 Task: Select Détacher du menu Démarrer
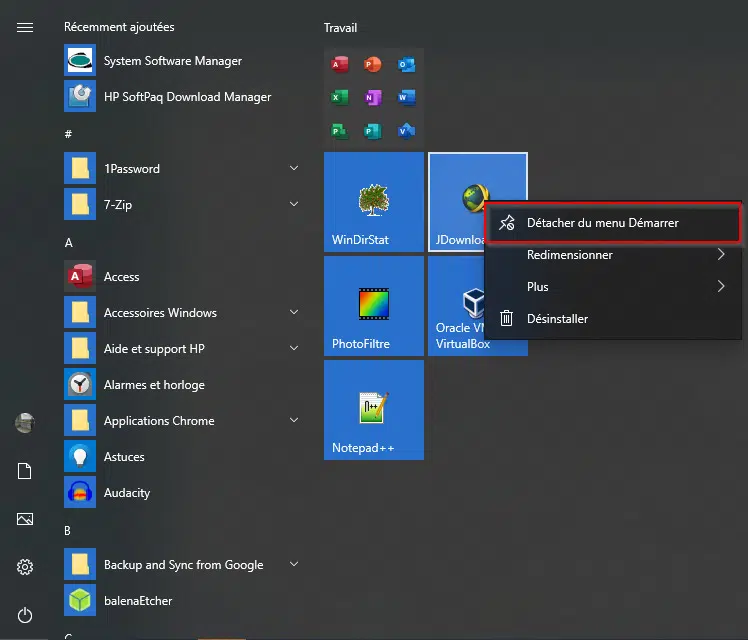613,223
